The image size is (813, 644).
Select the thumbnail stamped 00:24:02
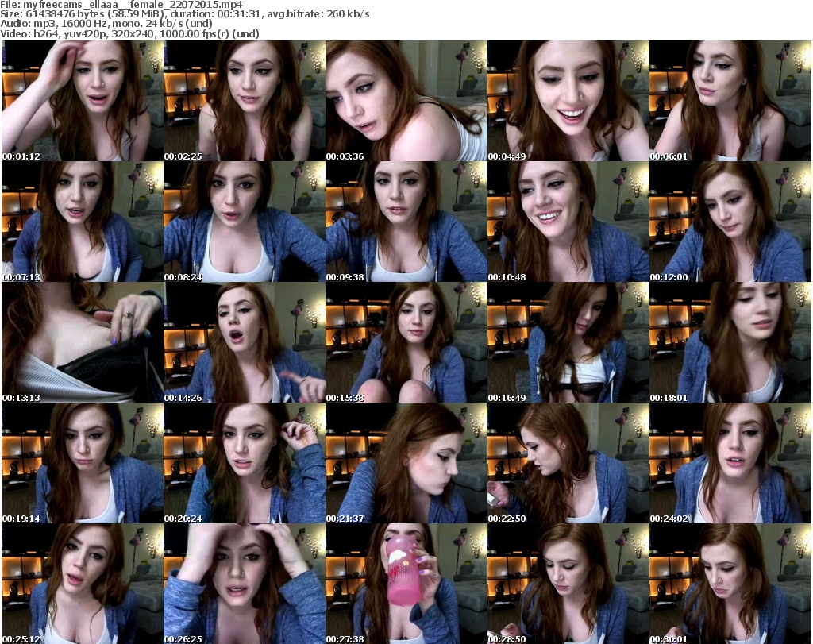click(730, 463)
